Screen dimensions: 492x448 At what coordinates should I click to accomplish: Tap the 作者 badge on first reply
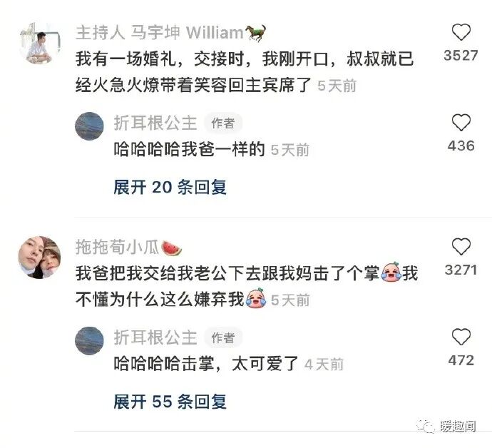[223, 123]
